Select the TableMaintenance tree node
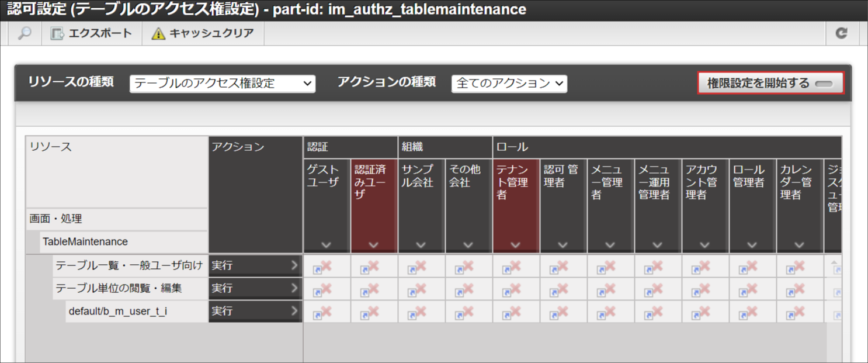The width and height of the screenshot is (868, 363). coord(85,241)
